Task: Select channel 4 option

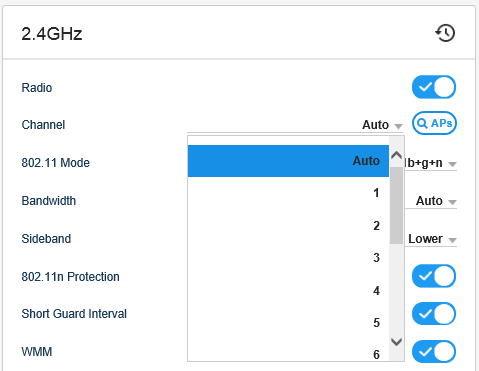Action: tap(288, 290)
